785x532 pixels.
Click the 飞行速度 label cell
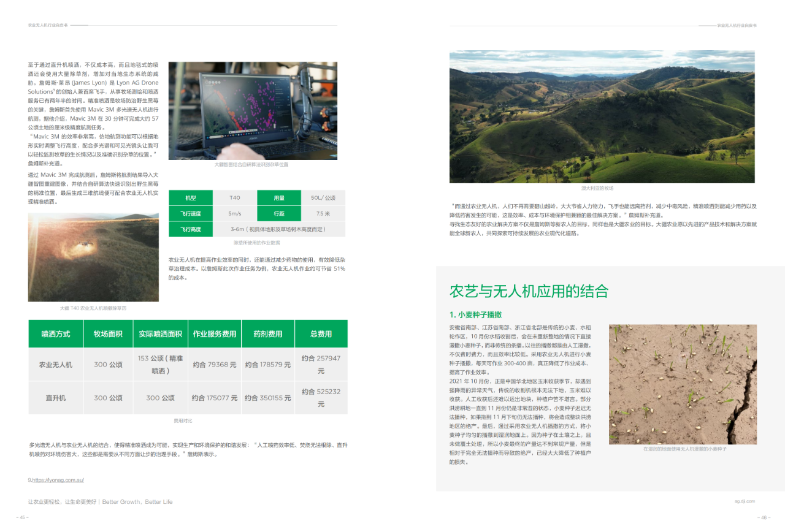[x=191, y=214]
